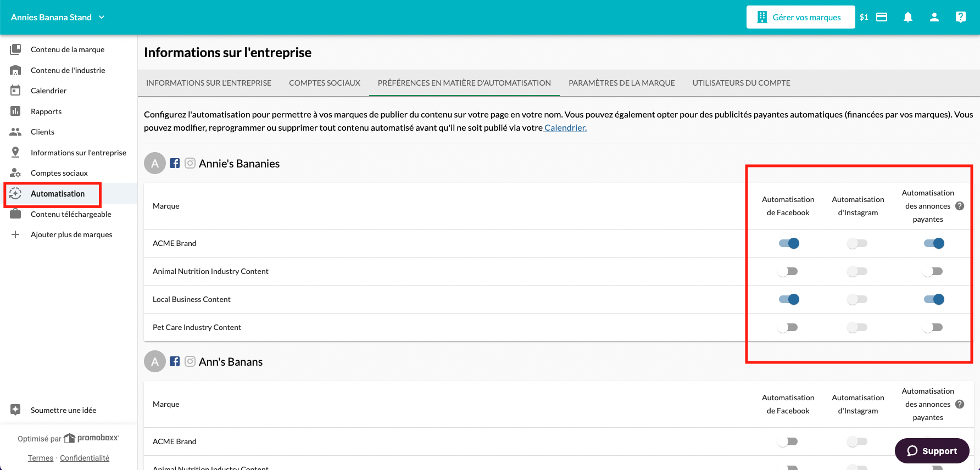
Task: Click the $1 balance in header
Action: (x=864, y=17)
